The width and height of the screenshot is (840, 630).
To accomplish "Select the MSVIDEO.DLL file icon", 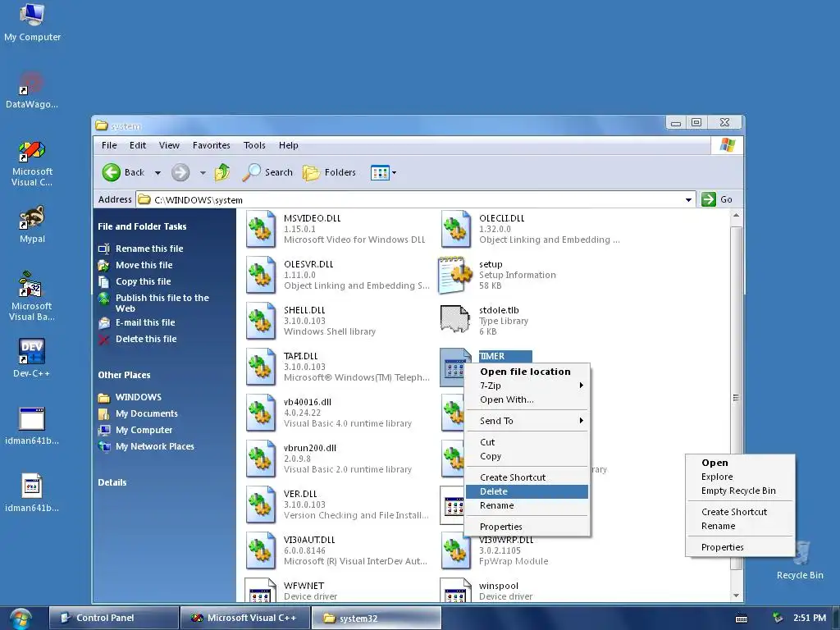I will 260,229.
